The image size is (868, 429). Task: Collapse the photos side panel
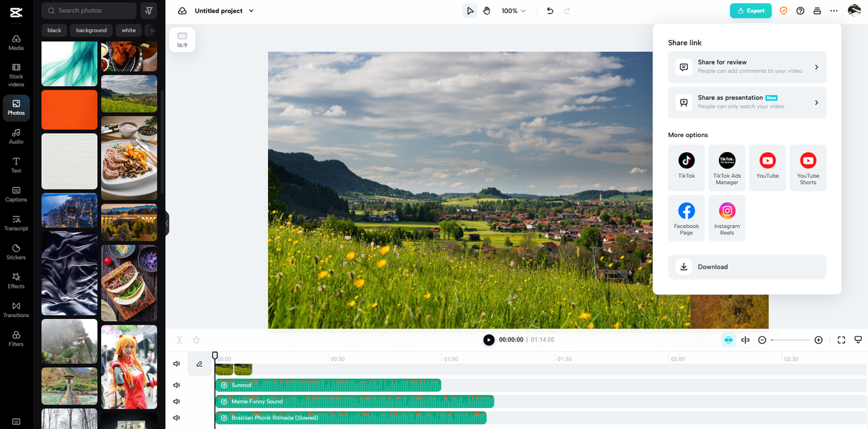(x=167, y=223)
